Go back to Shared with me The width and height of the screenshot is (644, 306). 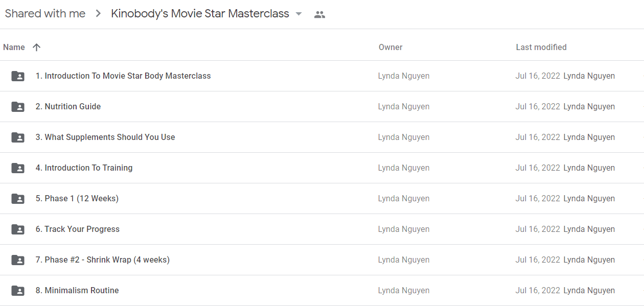click(45, 14)
